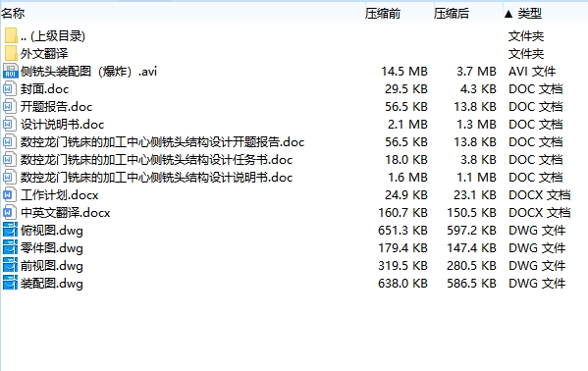Image resolution: width=588 pixels, height=371 pixels.
Task: Select file name 设计说明书.doc
Action: point(62,125)
